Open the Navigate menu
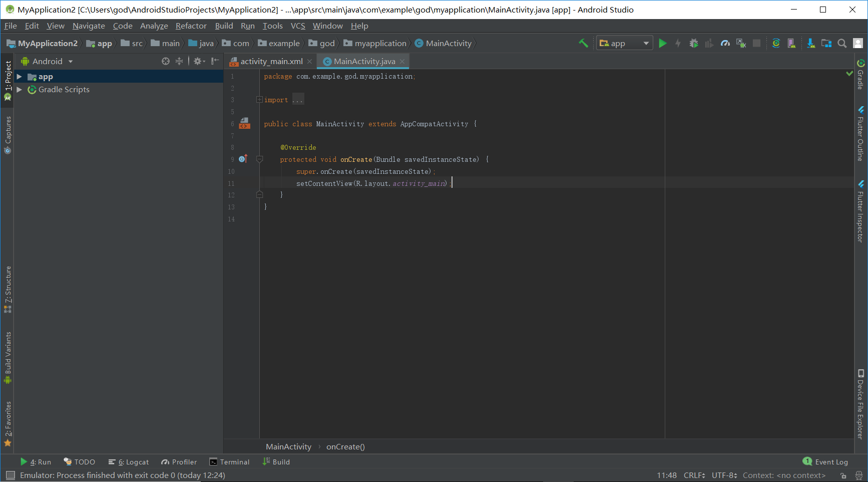 (89, 26)
